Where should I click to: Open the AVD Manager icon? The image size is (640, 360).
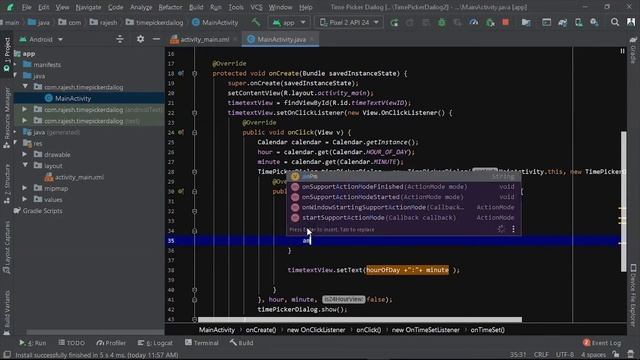(578, 22)
